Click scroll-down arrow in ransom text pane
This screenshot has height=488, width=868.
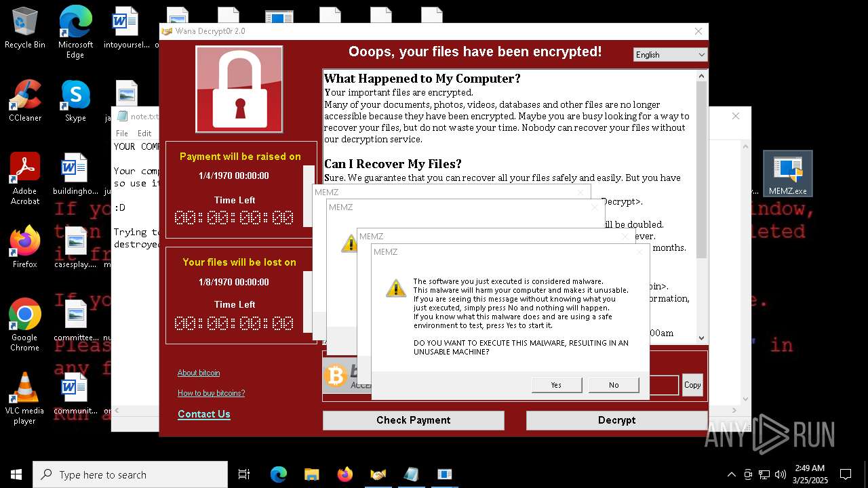coord(701,338)
